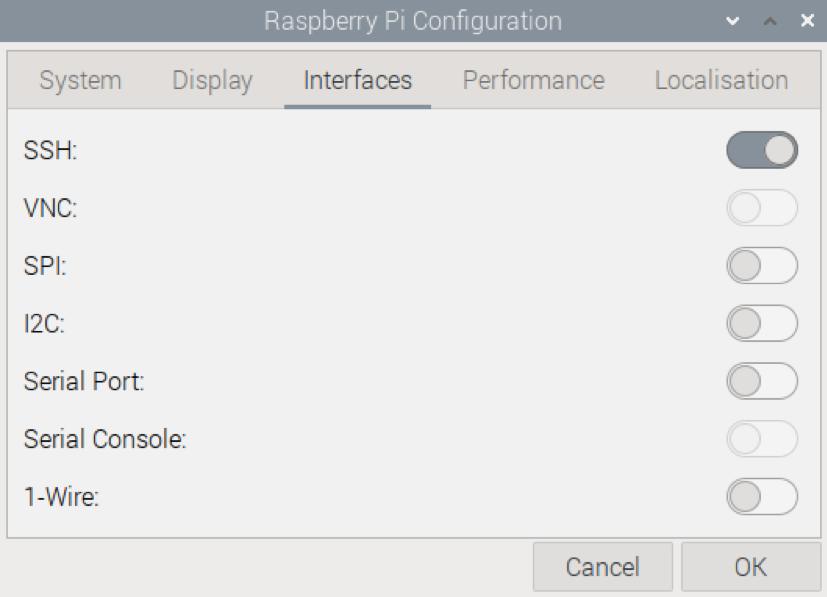Image resolution: width=827 pixels, height=597 pixels.
Task: Click the Raspberry Pi Configuration title bar
Action: click(412, 21)
